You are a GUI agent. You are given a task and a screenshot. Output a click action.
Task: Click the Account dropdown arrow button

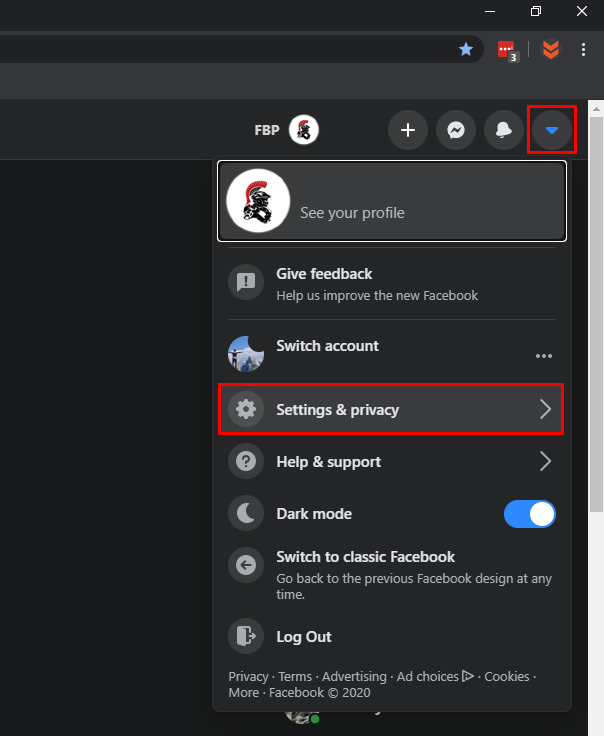[x=552, y=130]
